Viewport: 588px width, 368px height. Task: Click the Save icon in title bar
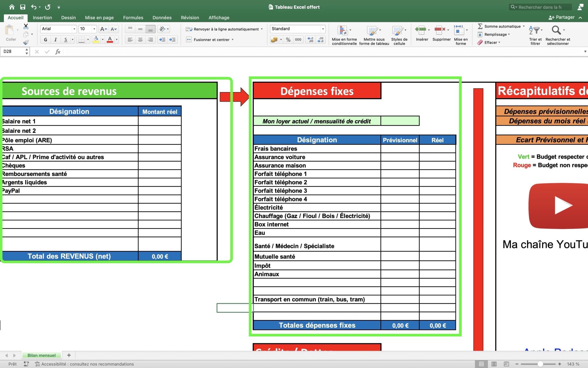click(x=23, y=7)
